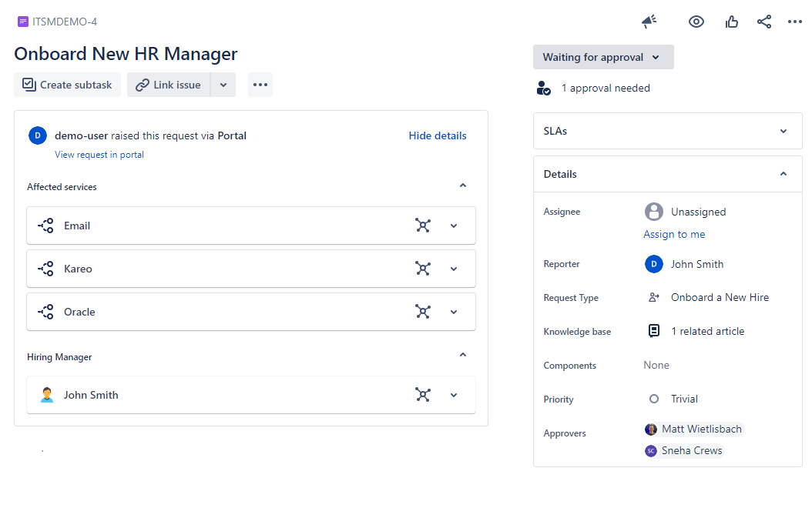Screen dimensions: 812x508
Task: Click the Email service name
Action: [77, 226]
